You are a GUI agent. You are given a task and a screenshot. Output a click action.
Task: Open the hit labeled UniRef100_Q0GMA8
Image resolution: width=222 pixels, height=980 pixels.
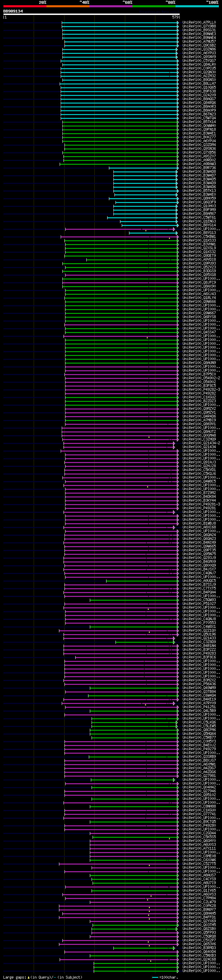[199, 436]
